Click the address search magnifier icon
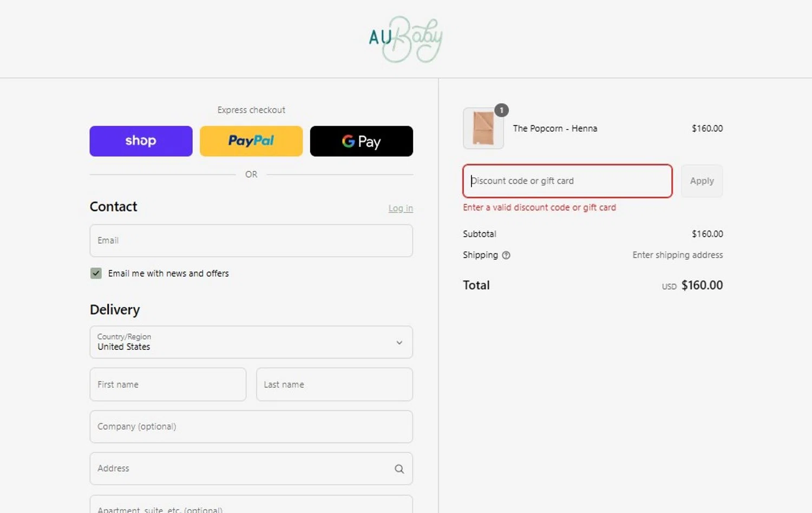 coord(400,469)
